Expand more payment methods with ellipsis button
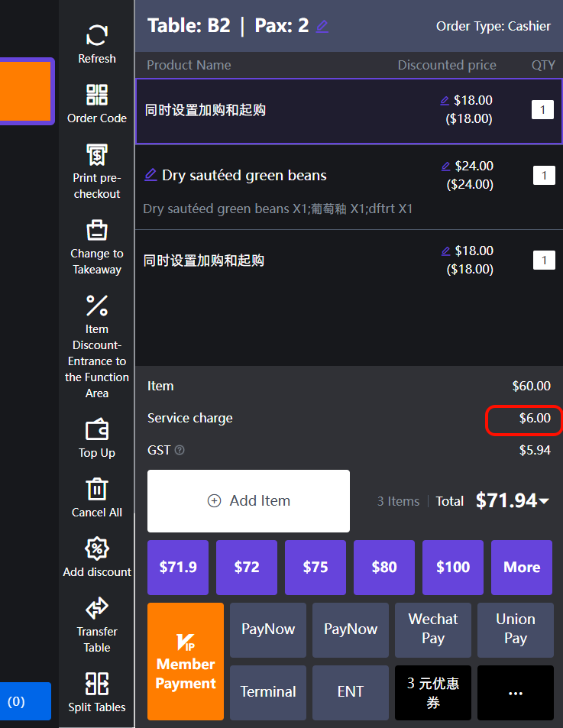Viewport: 563px width, 728px height. pos(515,692)
